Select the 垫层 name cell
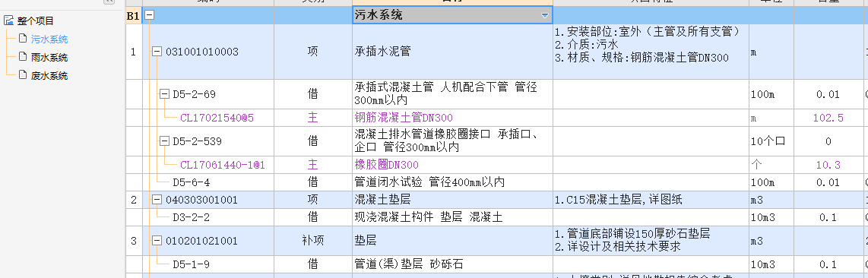The width and height of the screenshot is (868, 278). (x=452, y=241)
